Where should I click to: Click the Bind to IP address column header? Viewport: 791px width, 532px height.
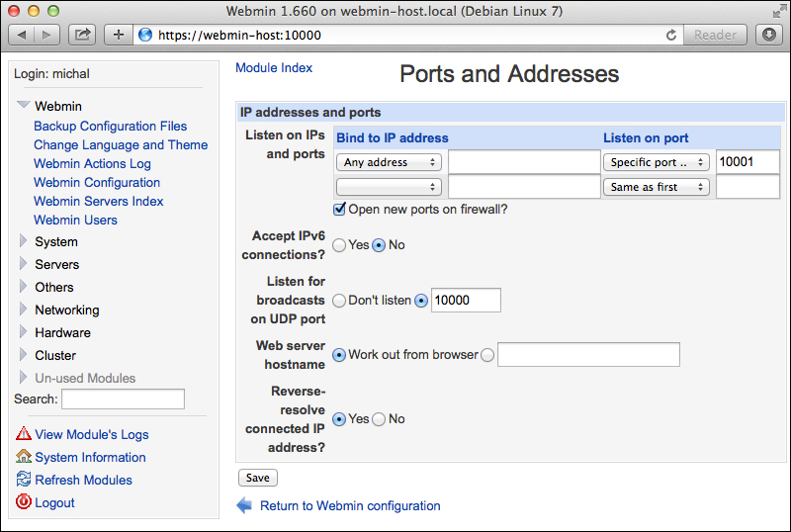coord(392,137)
